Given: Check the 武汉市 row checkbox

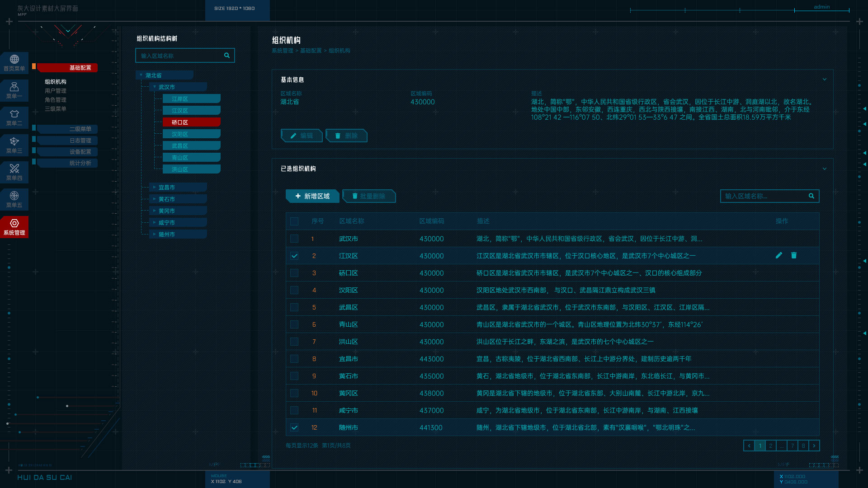Looking at the screenshot, I should point(294,239).
